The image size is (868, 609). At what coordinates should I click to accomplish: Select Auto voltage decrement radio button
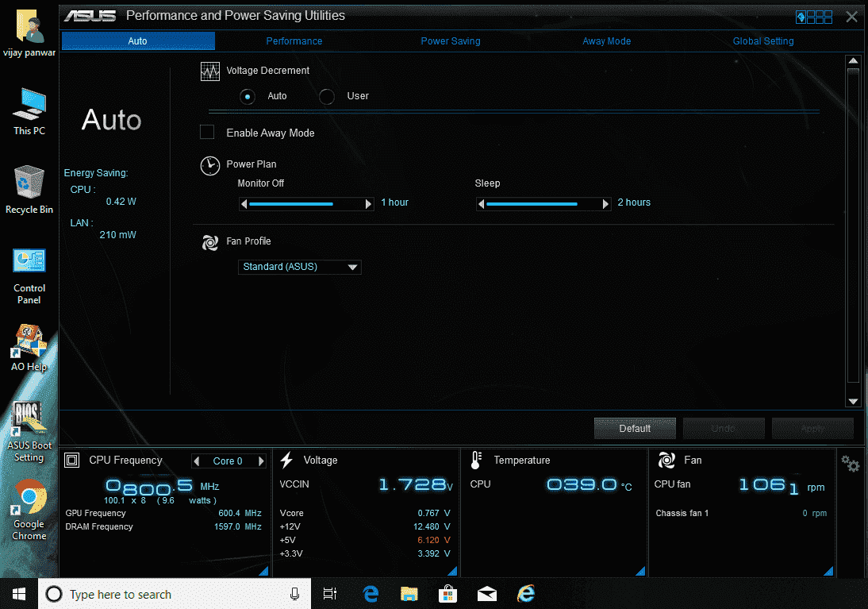click(x=248, y=97)
